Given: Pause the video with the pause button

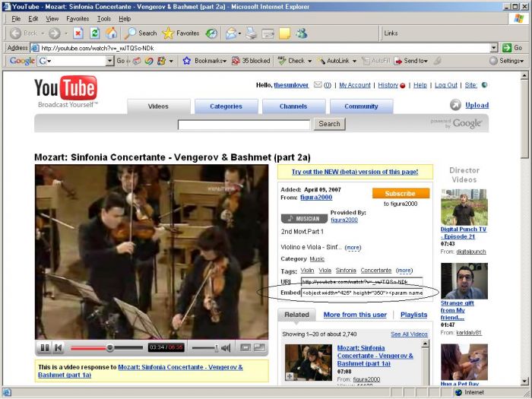Looking at the screenshot, I should pos(45,348).
